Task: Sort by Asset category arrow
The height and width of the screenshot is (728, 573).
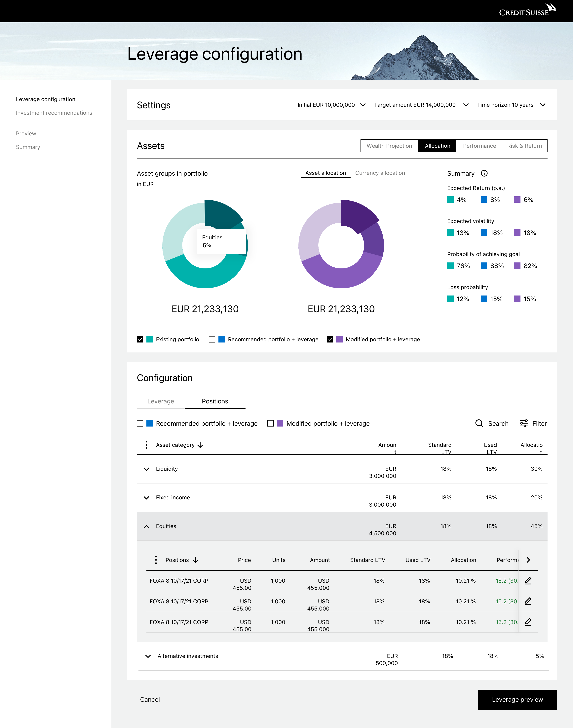Action: coord(200,445)
